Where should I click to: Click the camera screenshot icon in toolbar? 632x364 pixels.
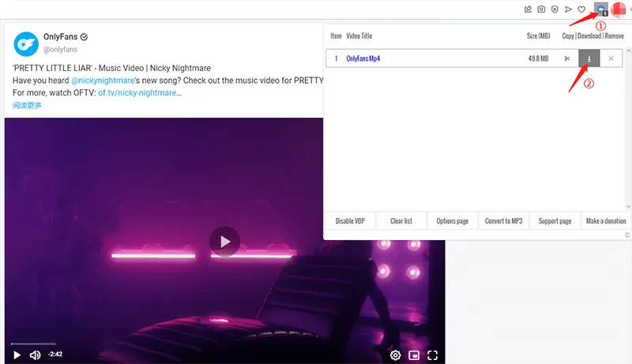point(541,9)
